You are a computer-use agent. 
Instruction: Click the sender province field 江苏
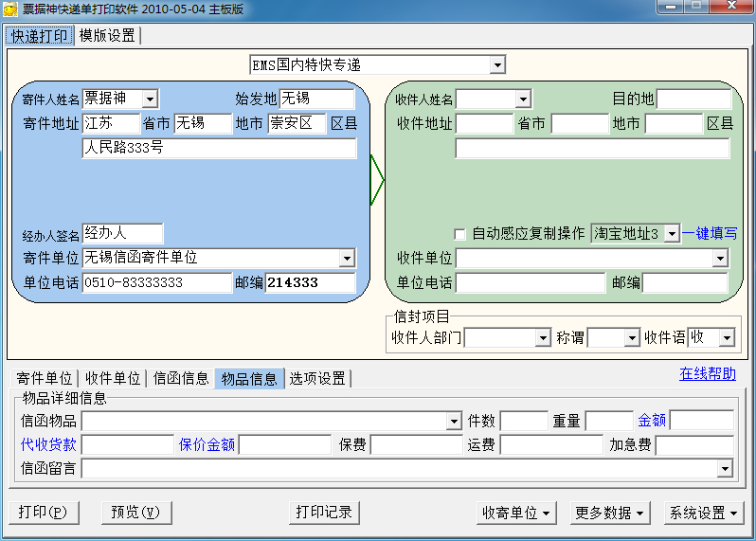point(112,123)
